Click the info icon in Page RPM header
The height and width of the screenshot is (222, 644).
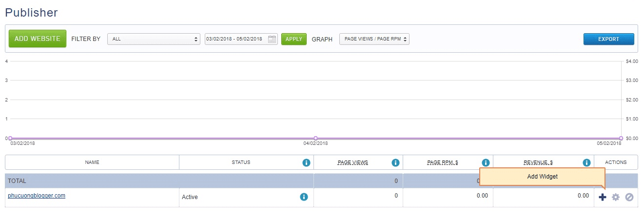[x=486, y=162]
